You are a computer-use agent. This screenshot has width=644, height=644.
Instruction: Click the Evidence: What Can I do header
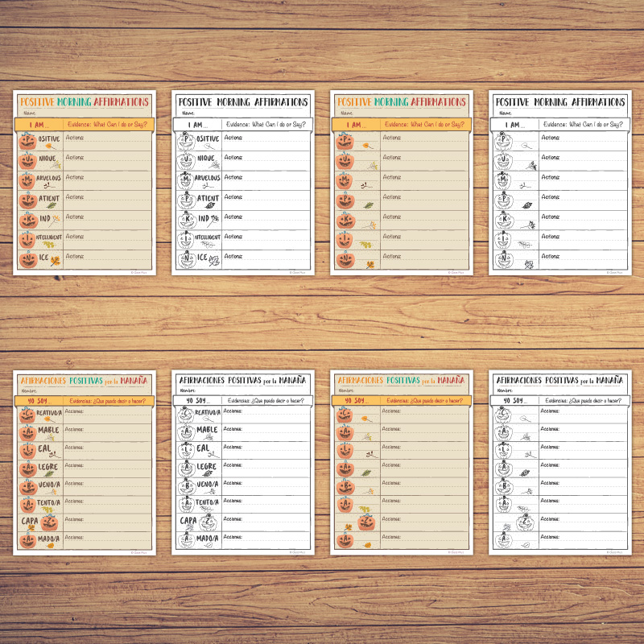coord(108,123)
